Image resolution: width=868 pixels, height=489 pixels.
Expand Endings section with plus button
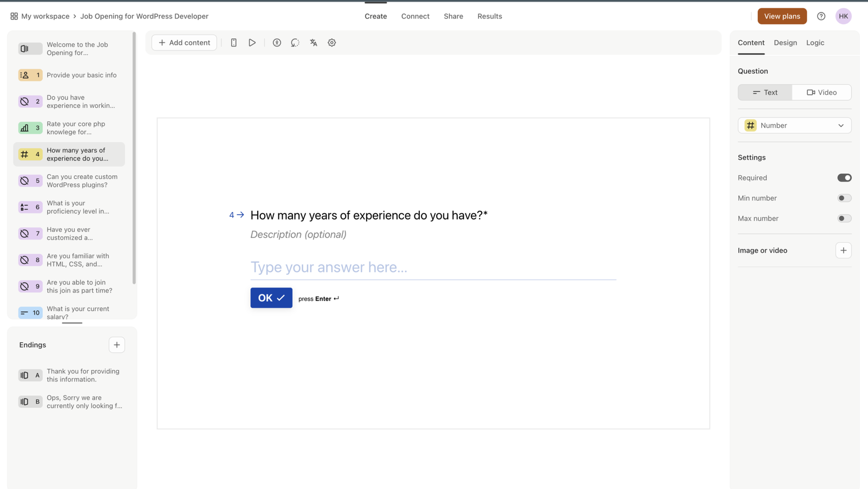117,345
